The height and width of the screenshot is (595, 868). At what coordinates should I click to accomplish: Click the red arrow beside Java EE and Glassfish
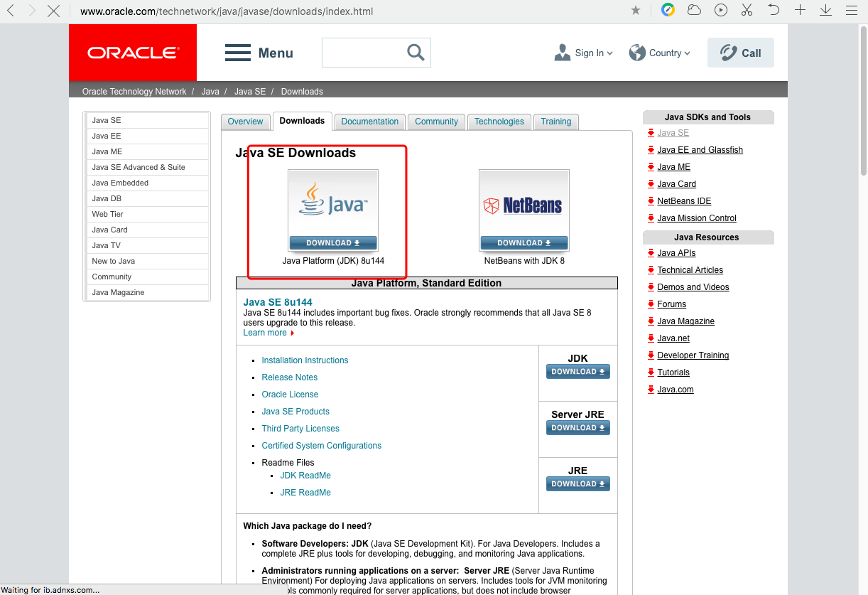[x=651, y=150]
